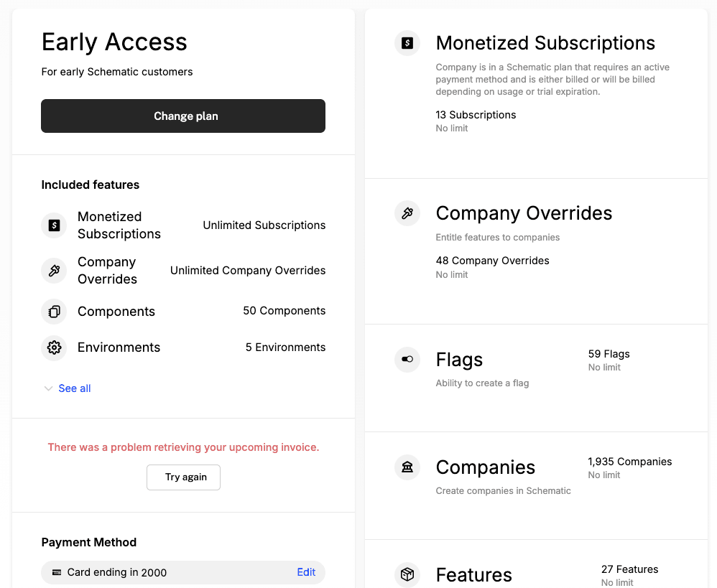The image size is (717, 588).
Task: Click the dollar icon in Included features list
Action: [x=54, y=225]
